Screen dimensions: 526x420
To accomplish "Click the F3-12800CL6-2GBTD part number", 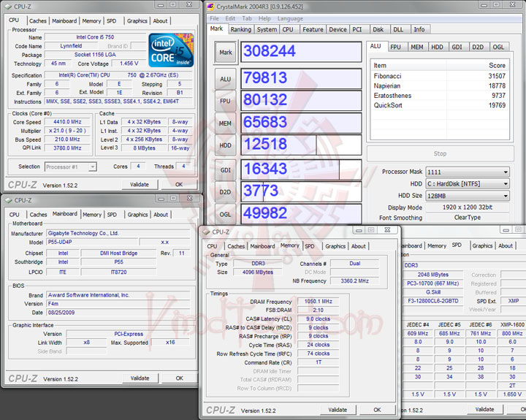I will pos(432,301).
